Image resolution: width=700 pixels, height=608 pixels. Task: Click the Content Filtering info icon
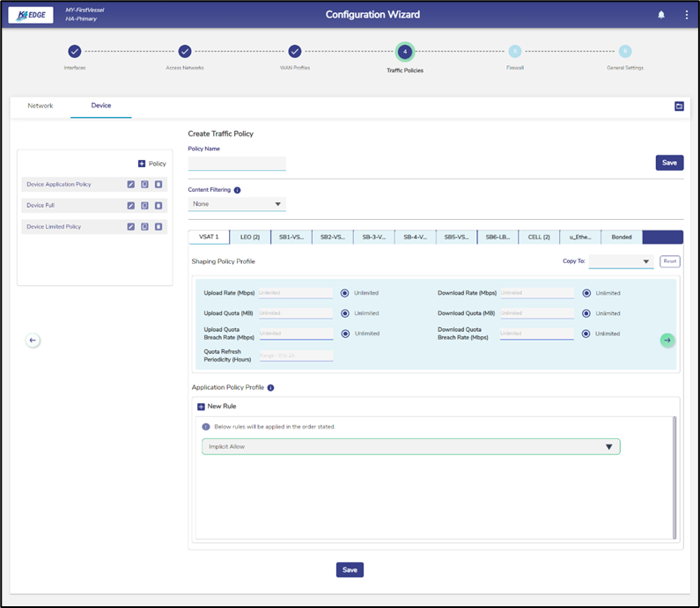(238, 189)
